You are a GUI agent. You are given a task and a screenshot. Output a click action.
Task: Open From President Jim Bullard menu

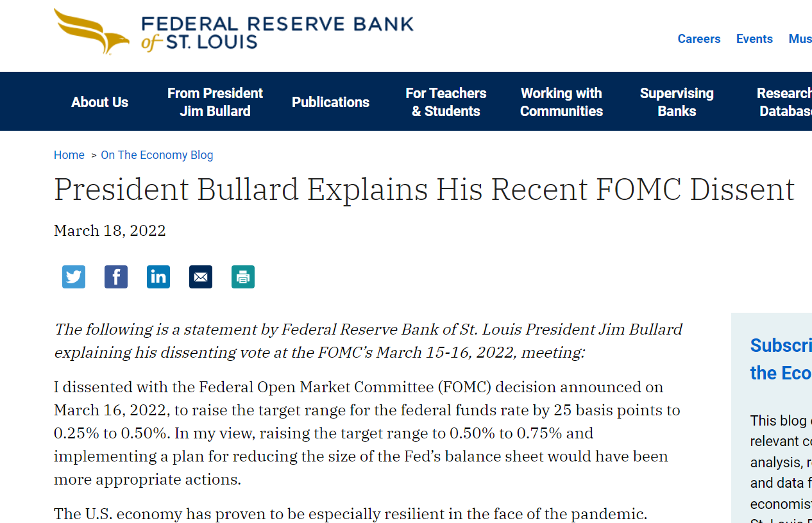[x=215, y=102]
